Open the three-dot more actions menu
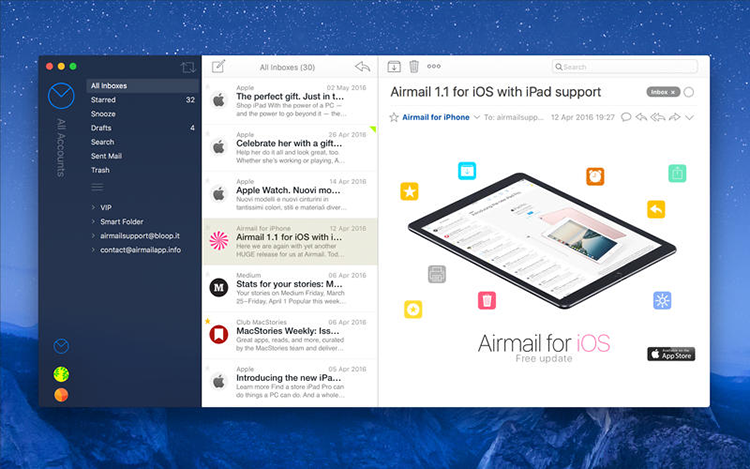750x469 pixels. point(433,67)
